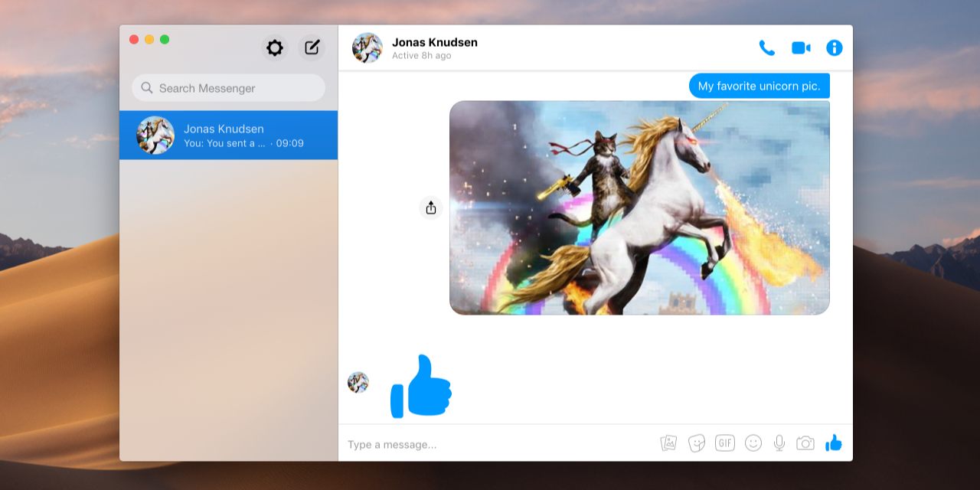The width and height of the screenshot is (980, 490).
Task: Minimize the window with the yellow button
Action: (x=149, y=39)
